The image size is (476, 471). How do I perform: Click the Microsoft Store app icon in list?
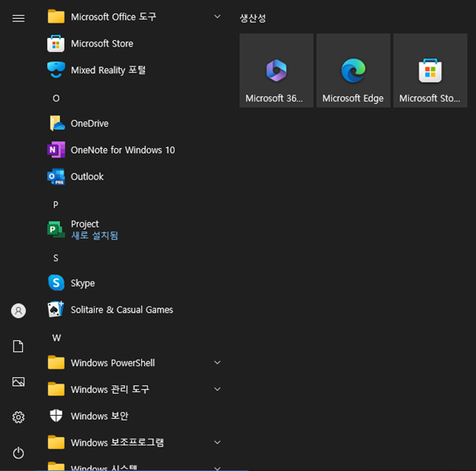click(56, 43)
